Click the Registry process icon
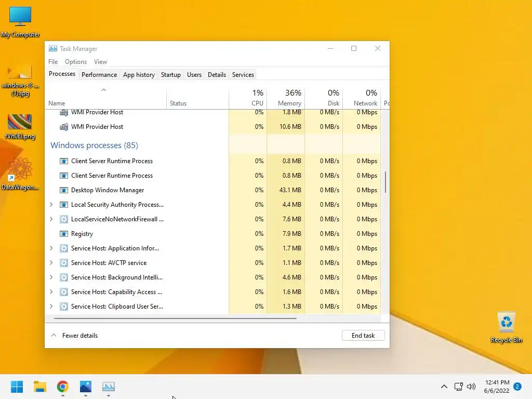The height and width of the screenshot is (399, 532). 64,234
